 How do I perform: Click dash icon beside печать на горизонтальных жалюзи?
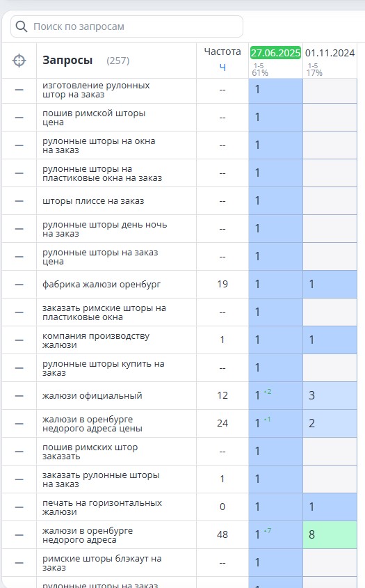pos(19,507)
